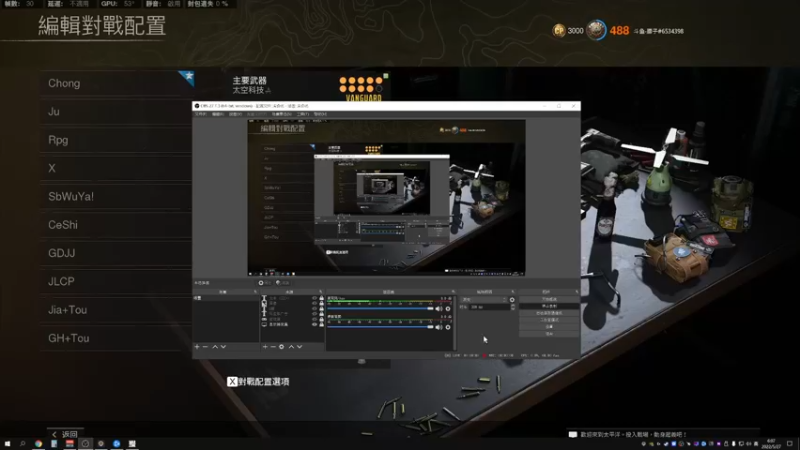Viewport: 800px width, 450px height.
Task: Click the CP coin icon beside 3000
Action: pyautogui.click(x=559, y=31)
